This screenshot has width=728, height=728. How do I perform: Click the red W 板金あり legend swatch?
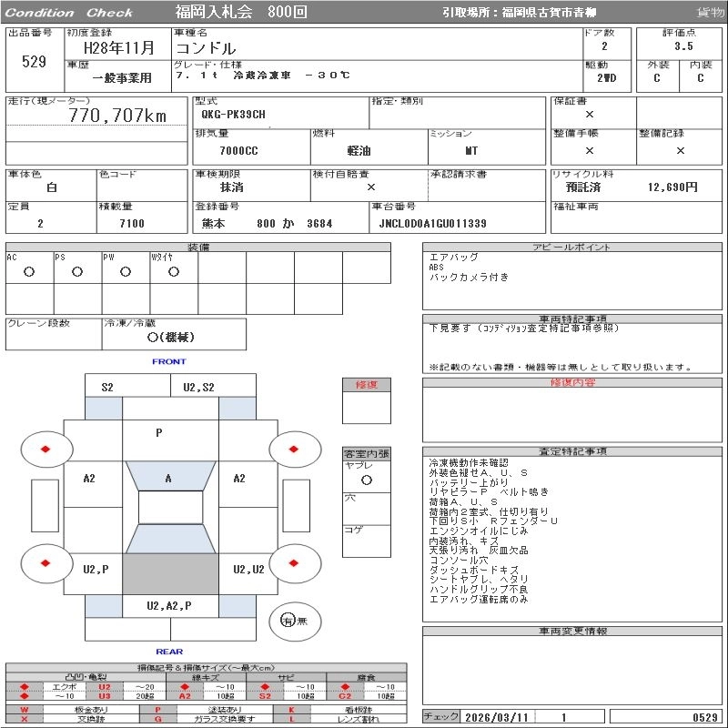pos(25,710)
